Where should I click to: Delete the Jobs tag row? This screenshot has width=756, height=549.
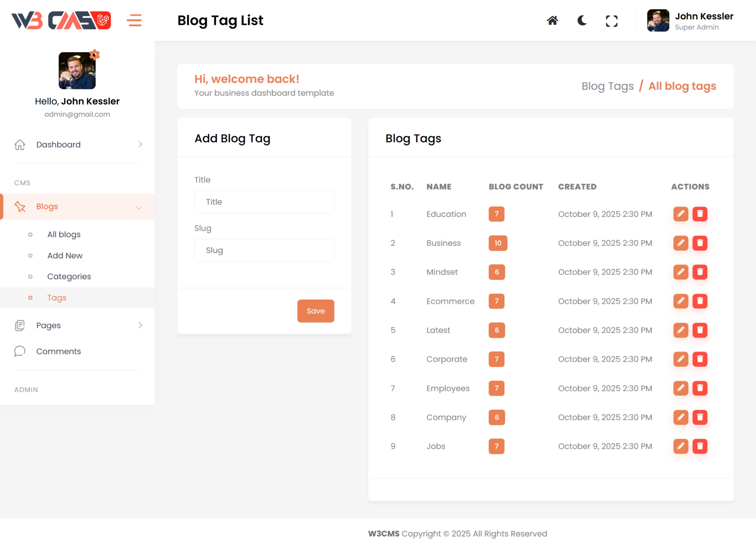click(x=700, y=446)
